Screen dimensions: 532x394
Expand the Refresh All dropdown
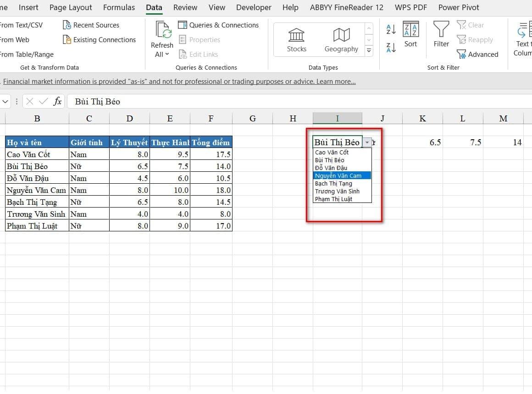[x=162, y=54]
